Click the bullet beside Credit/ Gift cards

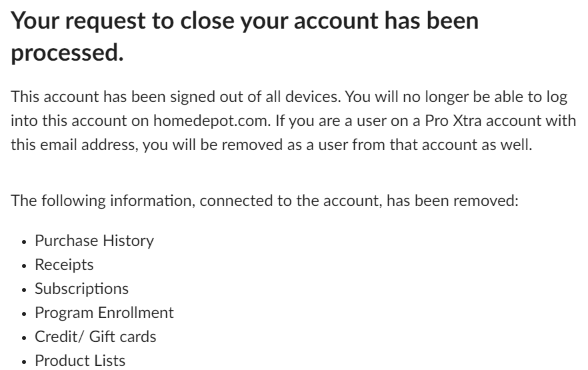click(24, 337)
